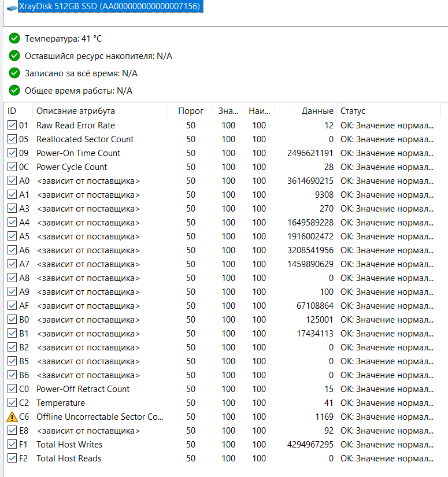Toggle checkbox on attribute row B1
The width and height of the screenshot is (448, 477).
pos(12,334)
